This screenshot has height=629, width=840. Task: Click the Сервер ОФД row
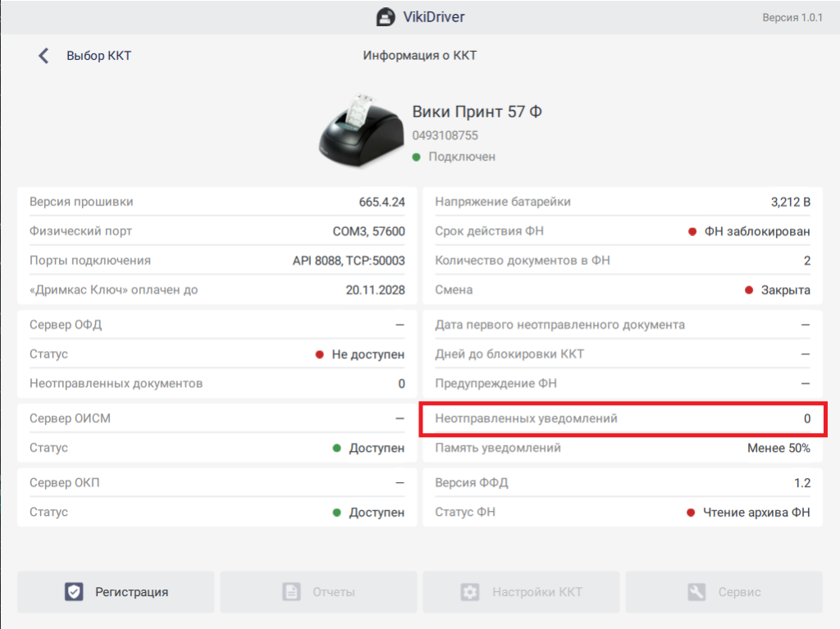217,325
